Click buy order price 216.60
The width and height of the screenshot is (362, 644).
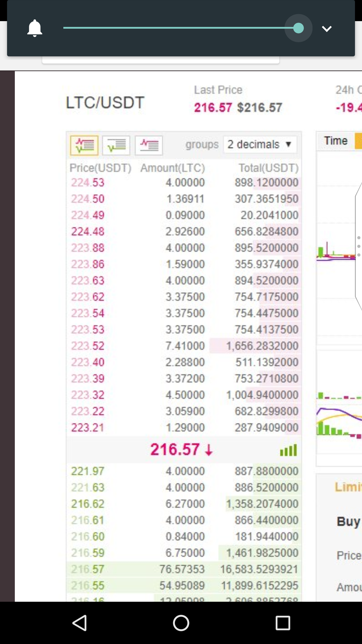click(x=87, y=537)
